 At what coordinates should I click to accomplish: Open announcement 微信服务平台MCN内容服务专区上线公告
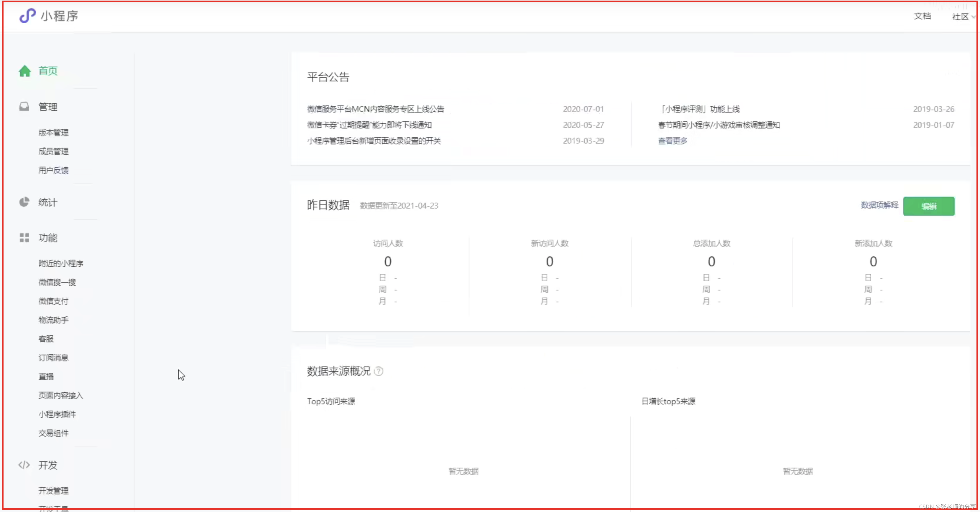pos(376,109)
